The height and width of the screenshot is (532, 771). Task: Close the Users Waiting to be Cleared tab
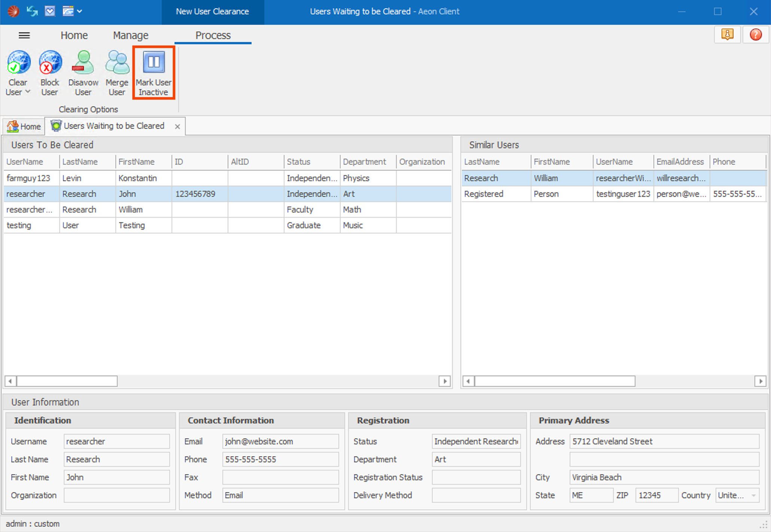(177, 126)
